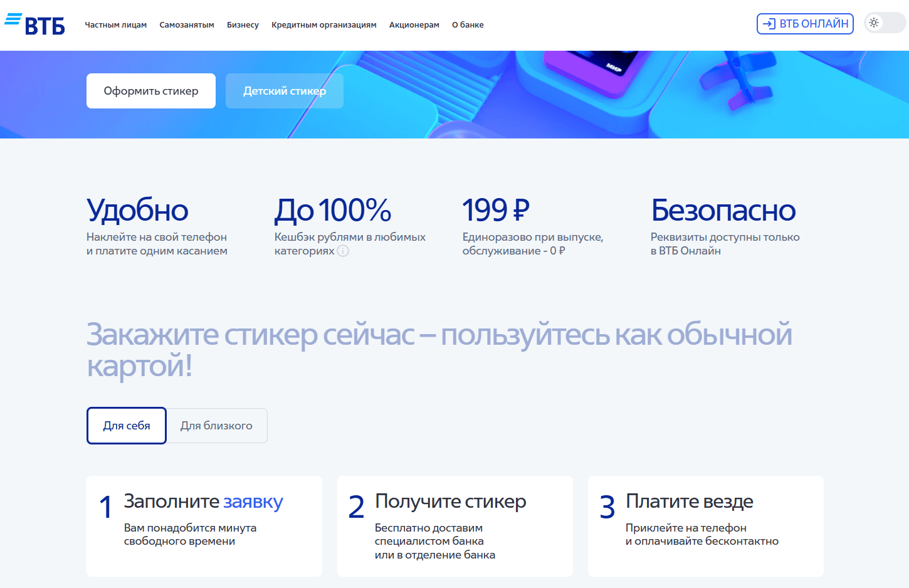Screen dimensions: 909x588
Task: Click the Получите стикер step card
Action: 455,526
